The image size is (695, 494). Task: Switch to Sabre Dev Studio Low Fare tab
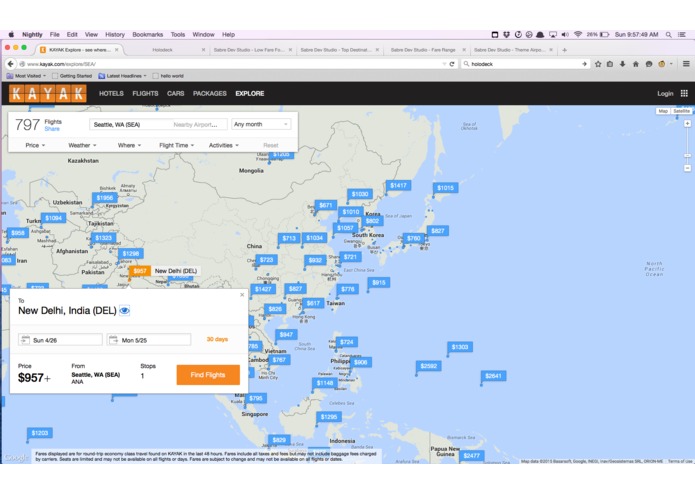[x=249, y=50]
